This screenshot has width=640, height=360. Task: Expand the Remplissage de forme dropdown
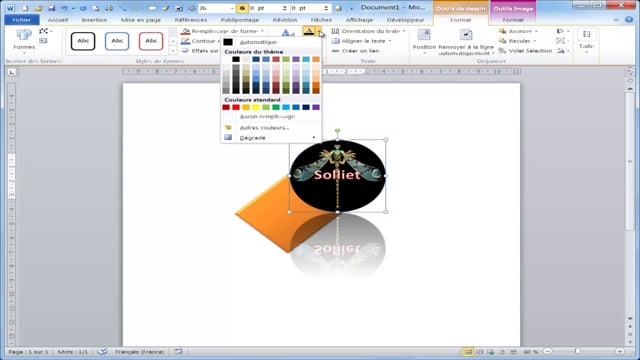pyautogui.click(x=262, y=31)
